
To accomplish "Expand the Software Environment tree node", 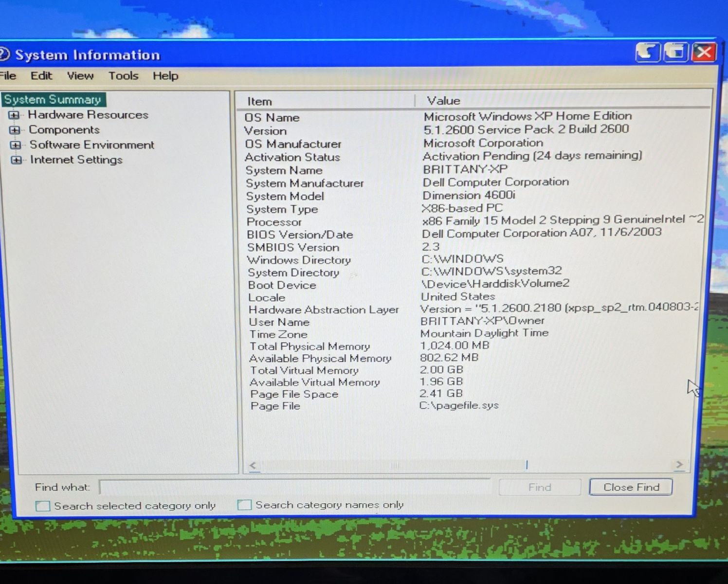I will tap(16, 145).
